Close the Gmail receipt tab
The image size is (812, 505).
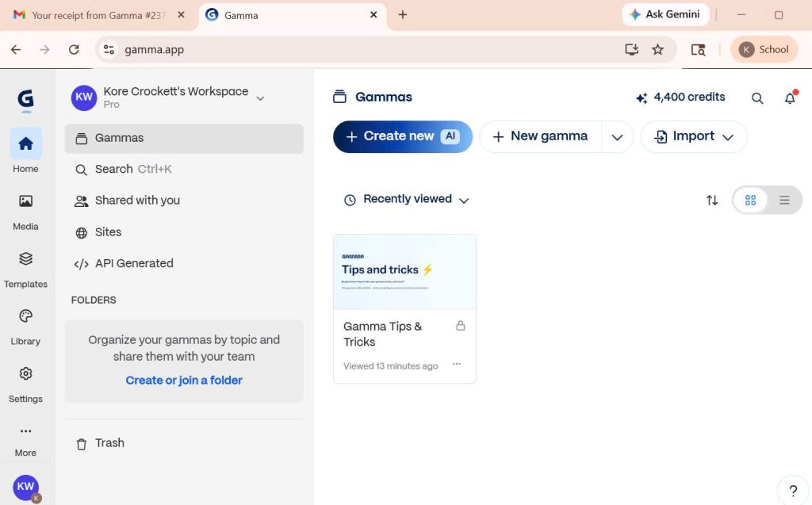tap(182, 15)
